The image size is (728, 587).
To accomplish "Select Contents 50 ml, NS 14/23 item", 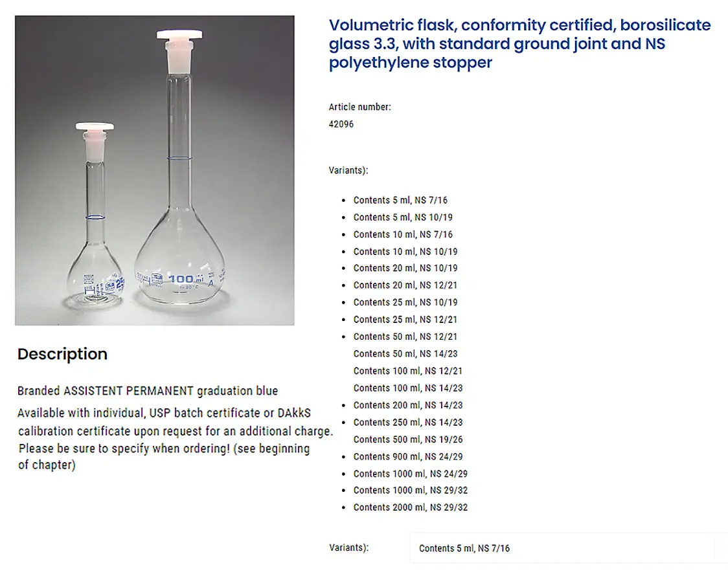I will tap(405, 353).
